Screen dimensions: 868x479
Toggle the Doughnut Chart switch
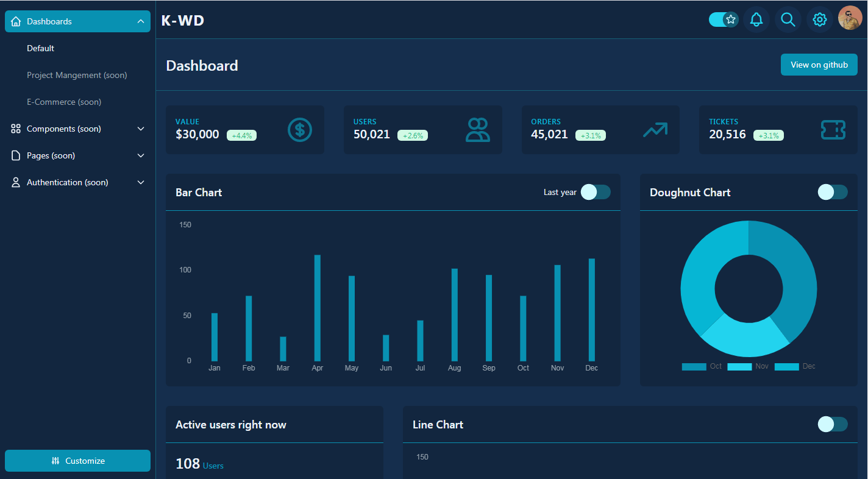pos(833,192)
